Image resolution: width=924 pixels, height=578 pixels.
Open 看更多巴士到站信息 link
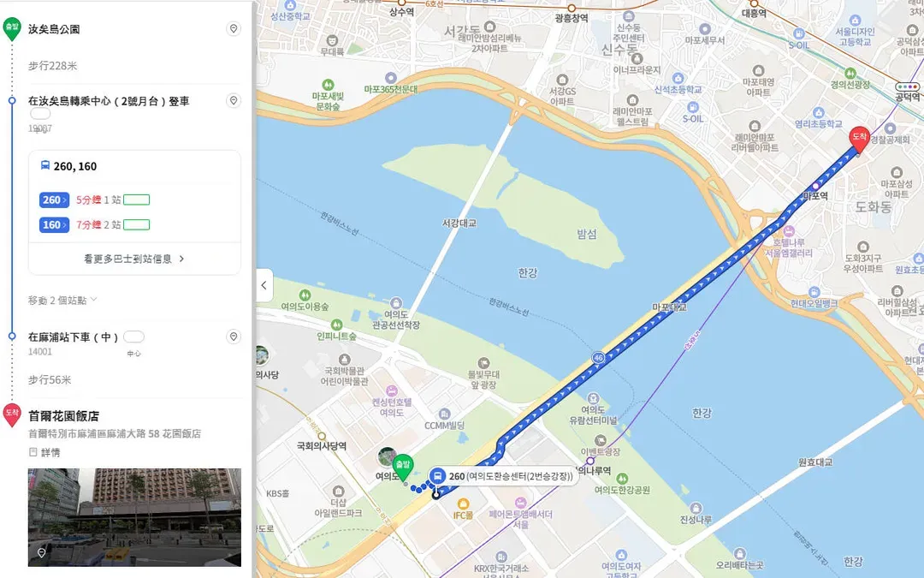point(134,259)
